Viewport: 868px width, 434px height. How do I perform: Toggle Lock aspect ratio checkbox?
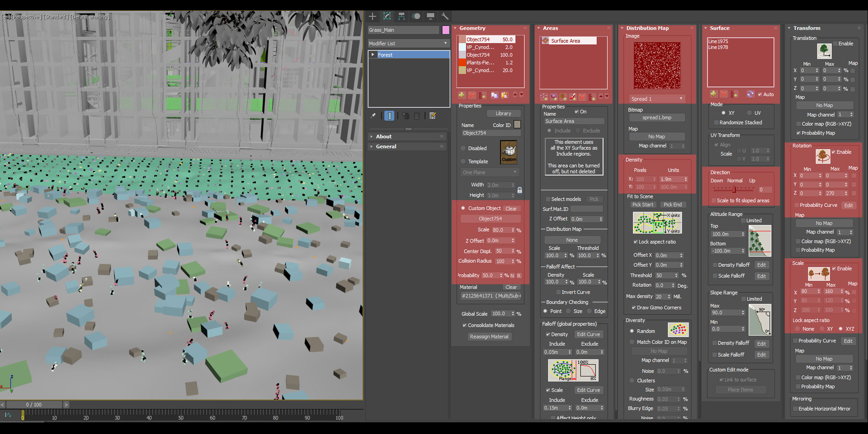coord(635,242)
